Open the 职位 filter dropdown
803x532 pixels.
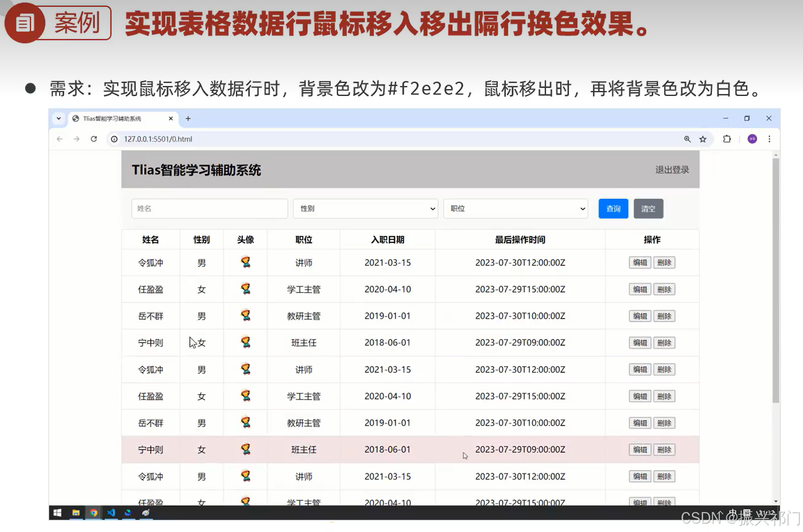pyautogui.click(x=516, y=208)
